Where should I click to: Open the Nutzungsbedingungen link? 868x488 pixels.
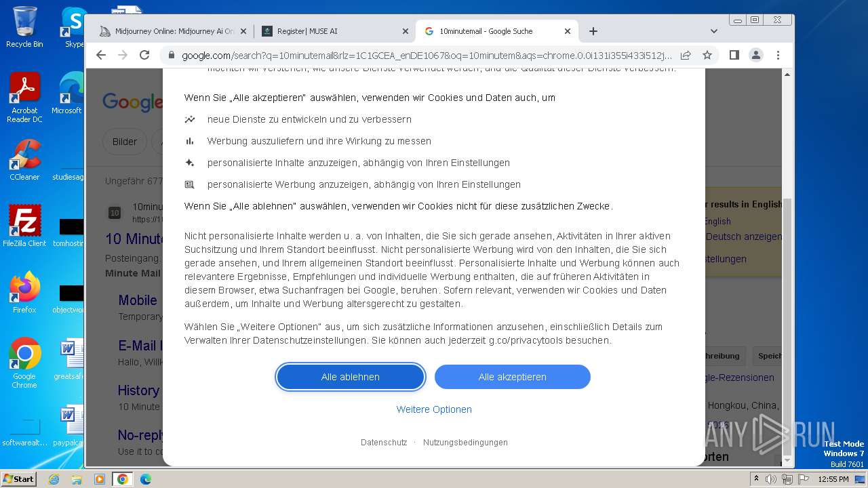point(465,443)
